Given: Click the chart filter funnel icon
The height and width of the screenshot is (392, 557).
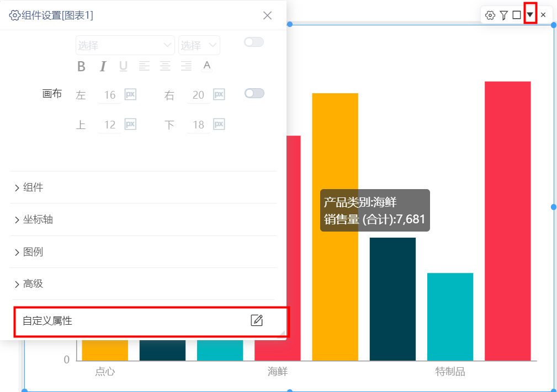Looking at the screenshot, I should click(x=503, y=15).
